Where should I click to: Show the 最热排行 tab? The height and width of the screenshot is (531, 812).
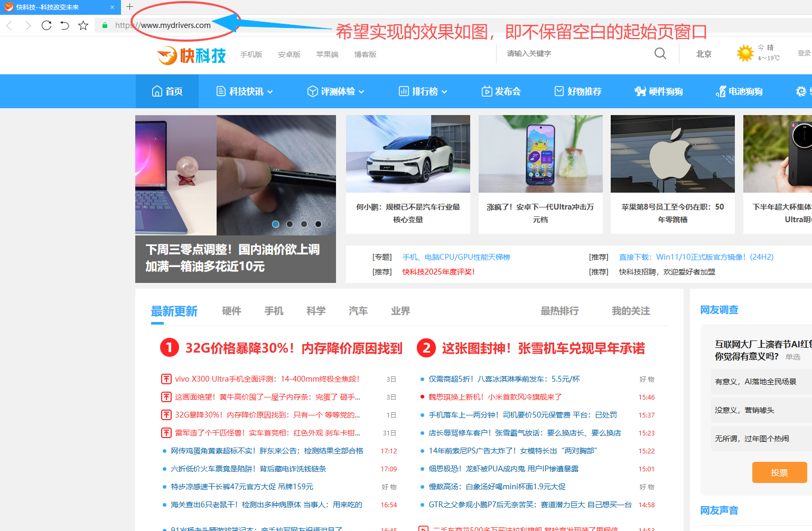pos(559,311)
